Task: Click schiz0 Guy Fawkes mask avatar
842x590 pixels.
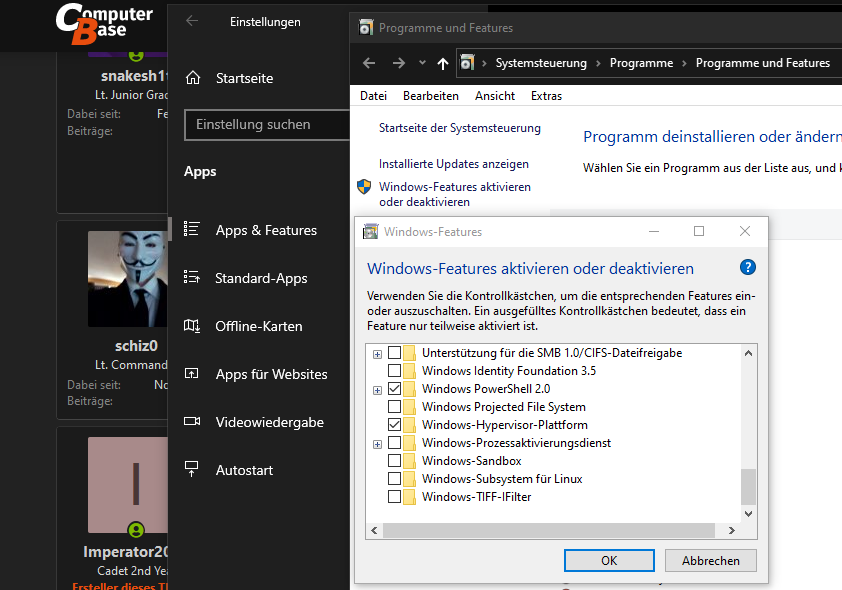Action: [x=128, y=279]
